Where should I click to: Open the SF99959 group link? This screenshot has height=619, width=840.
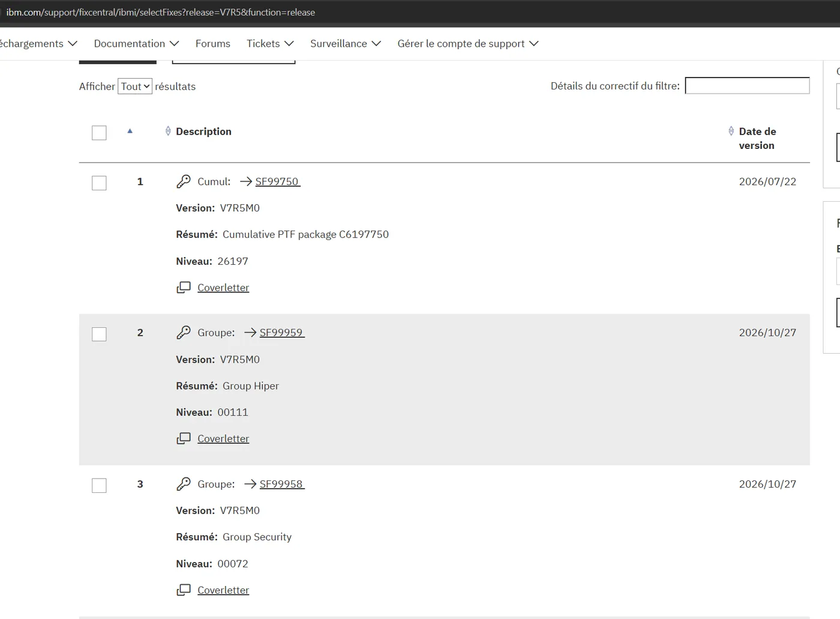click(x=281, y=333)
